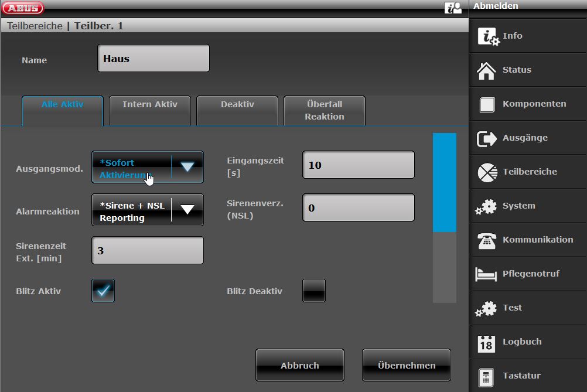Click the Abbruch button
The width and height of the screenshot is (587, 392).
(x=299, y=365)
